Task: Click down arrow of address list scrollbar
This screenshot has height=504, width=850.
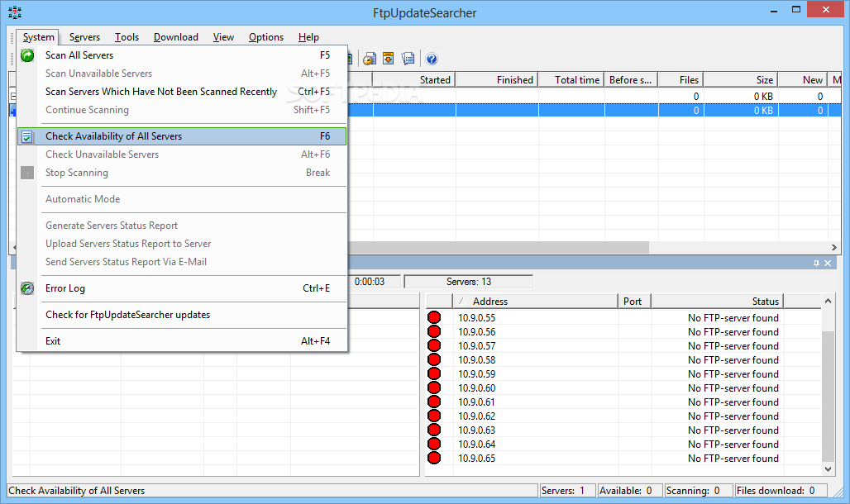Action: (828, 469)
